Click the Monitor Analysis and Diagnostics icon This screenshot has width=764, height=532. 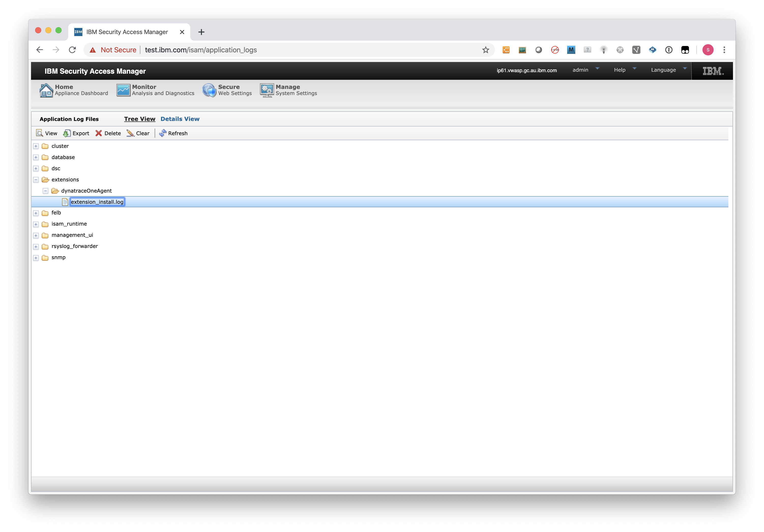(x=124, y=89)
